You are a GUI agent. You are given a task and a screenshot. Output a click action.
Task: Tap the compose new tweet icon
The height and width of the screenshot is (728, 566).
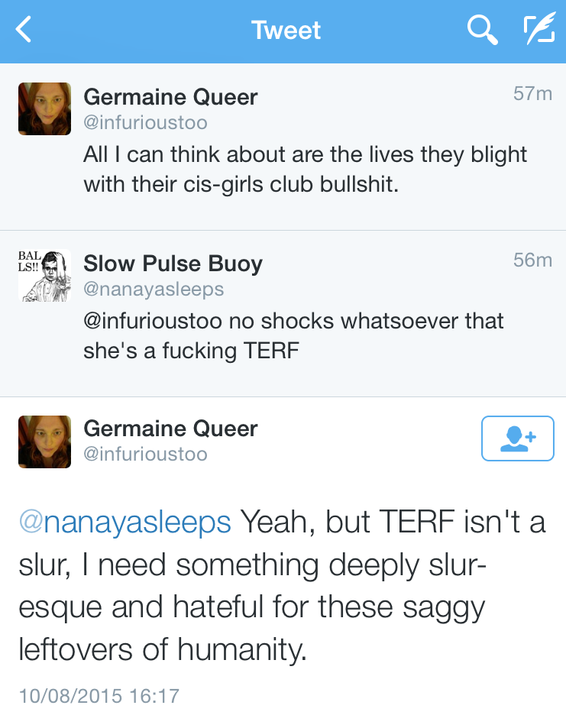click(x=539, y=31)
